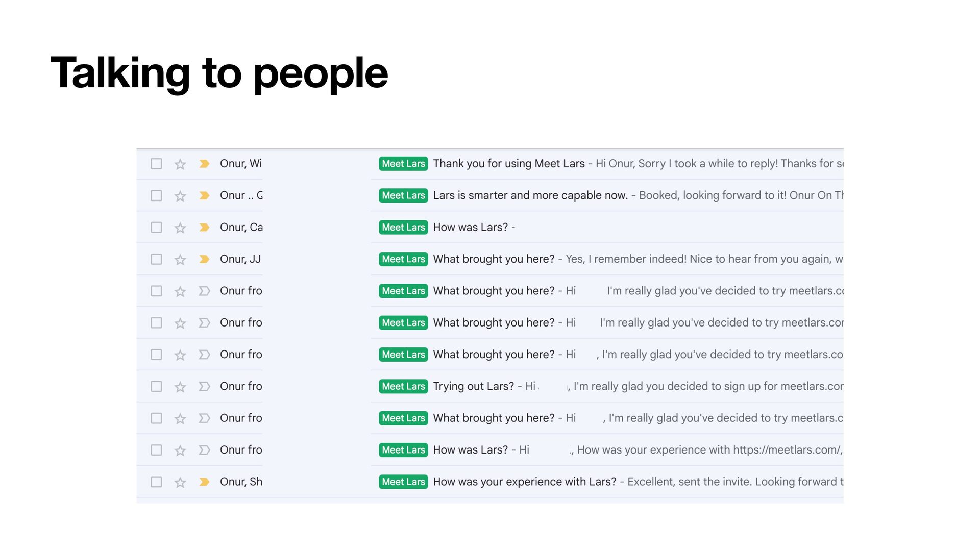
Task: Star the 'Trying out Lars?' email
Action: (180, 387)
